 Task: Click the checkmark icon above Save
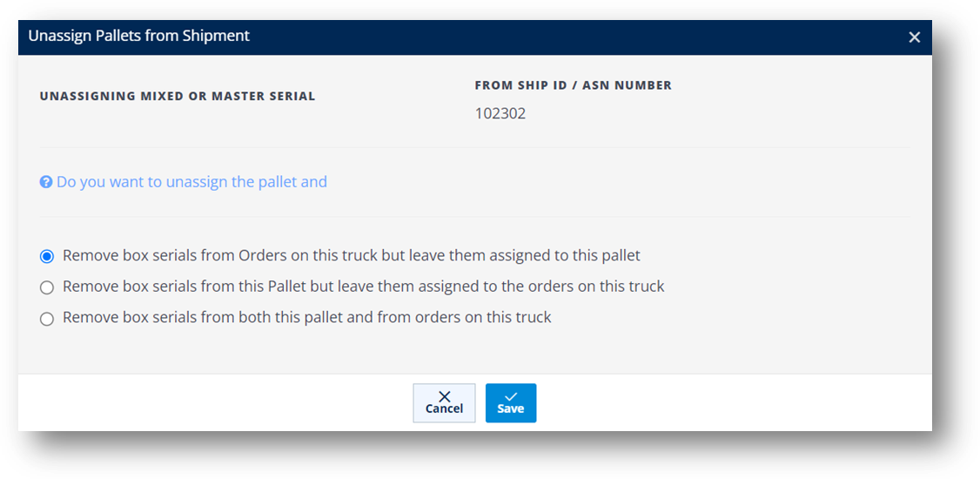511,396
